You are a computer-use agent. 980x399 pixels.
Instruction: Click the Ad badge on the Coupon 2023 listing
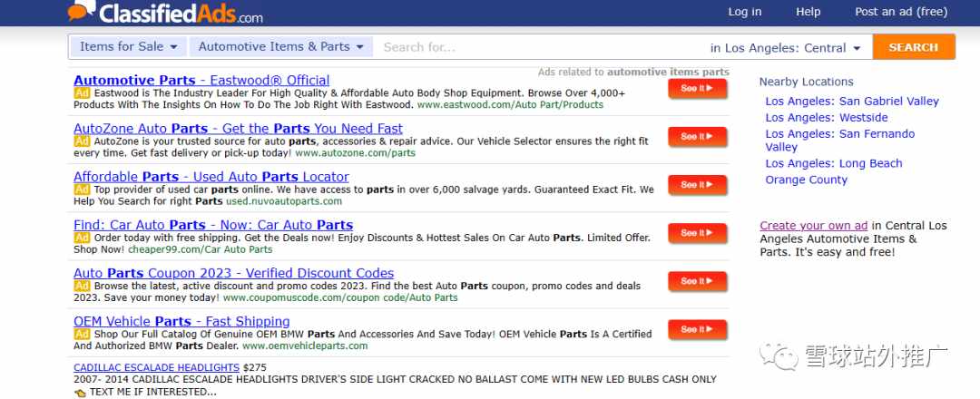tap(82, 286)
